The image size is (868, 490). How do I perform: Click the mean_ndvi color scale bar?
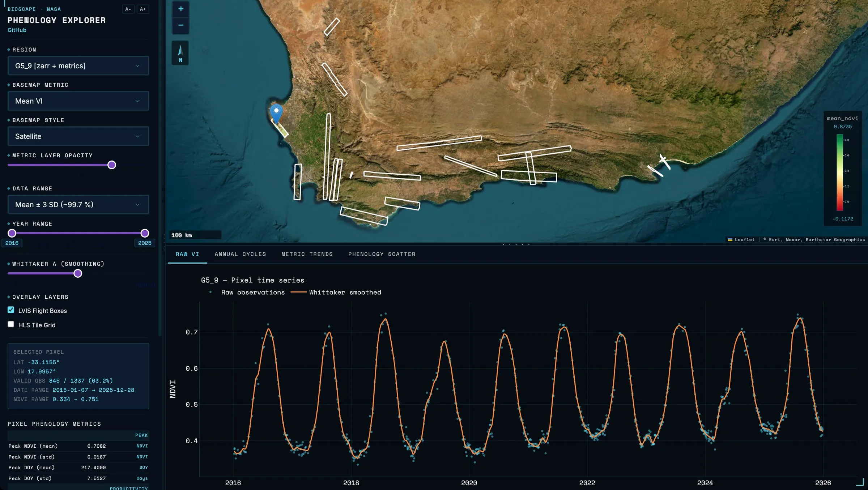pos(840,172)
